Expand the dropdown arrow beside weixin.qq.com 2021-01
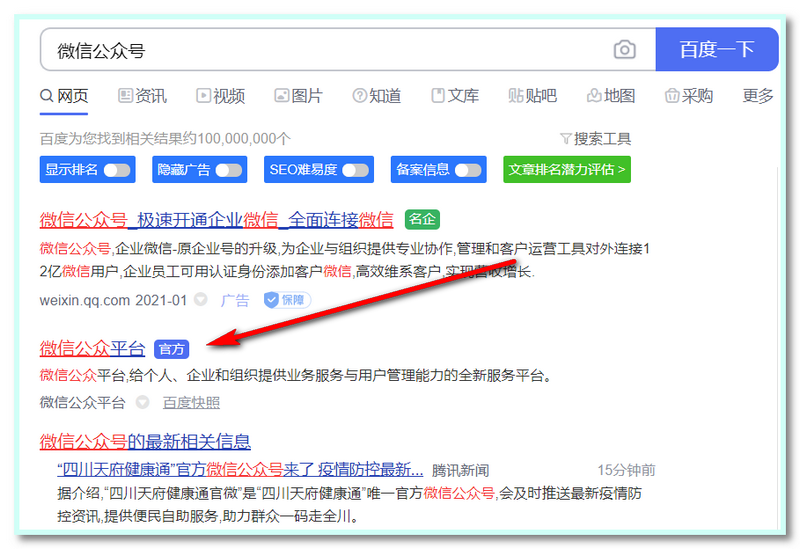The width and height of the screenshot is (800, 549). coord(201,299)
